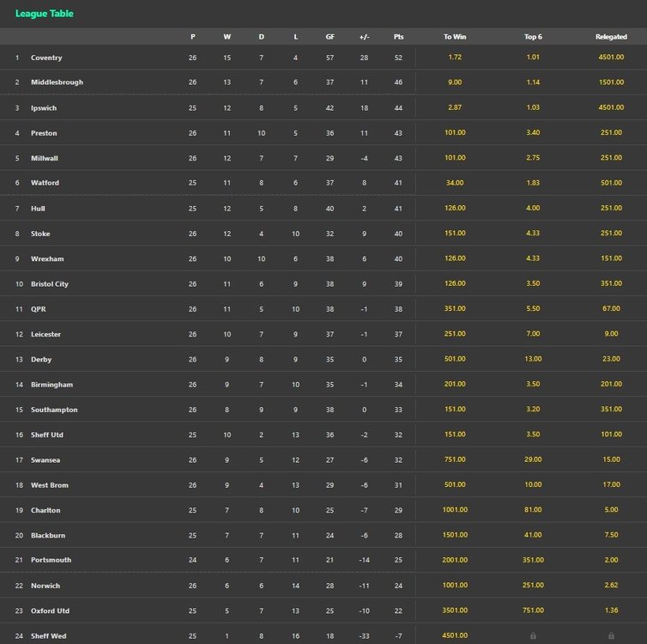Select the Southampton team name
Viewport: 647px width, 644px height.
(x=54, y=410)
